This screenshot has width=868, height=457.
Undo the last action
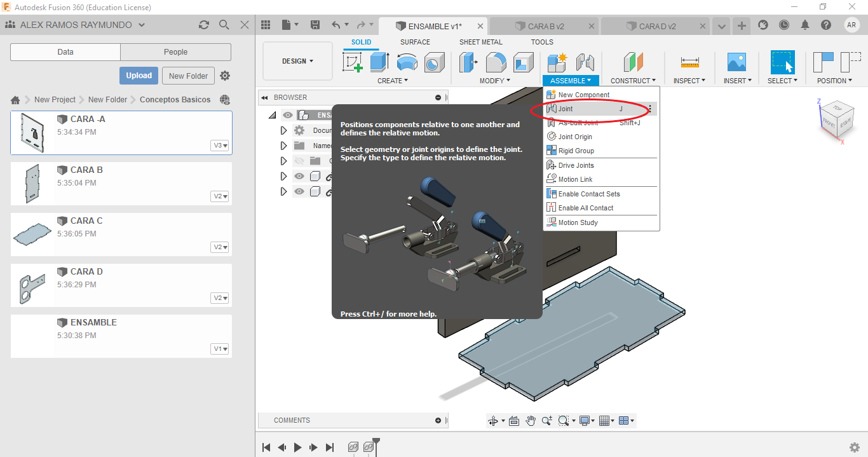[x=336, y=25]
